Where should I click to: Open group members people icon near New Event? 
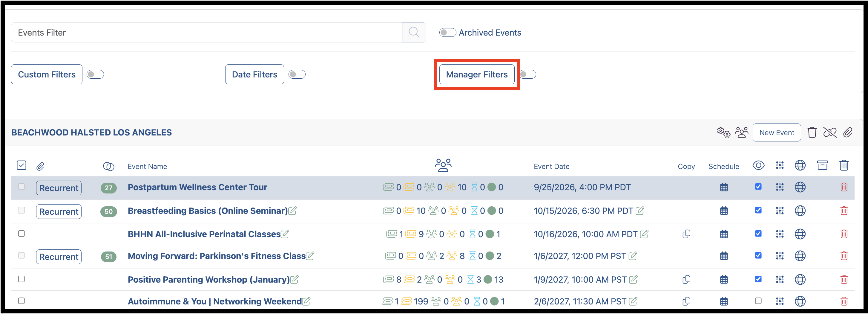741,132
